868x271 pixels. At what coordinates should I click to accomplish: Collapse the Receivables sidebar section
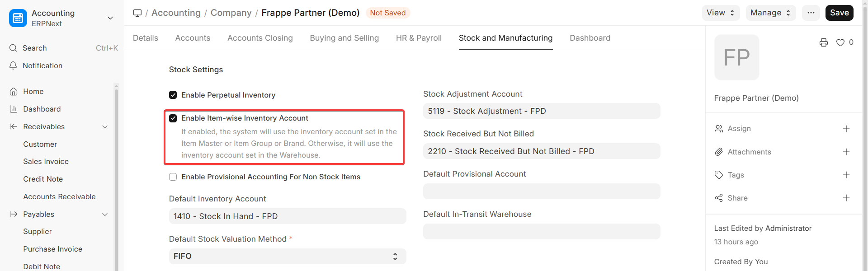coord(105,126)
